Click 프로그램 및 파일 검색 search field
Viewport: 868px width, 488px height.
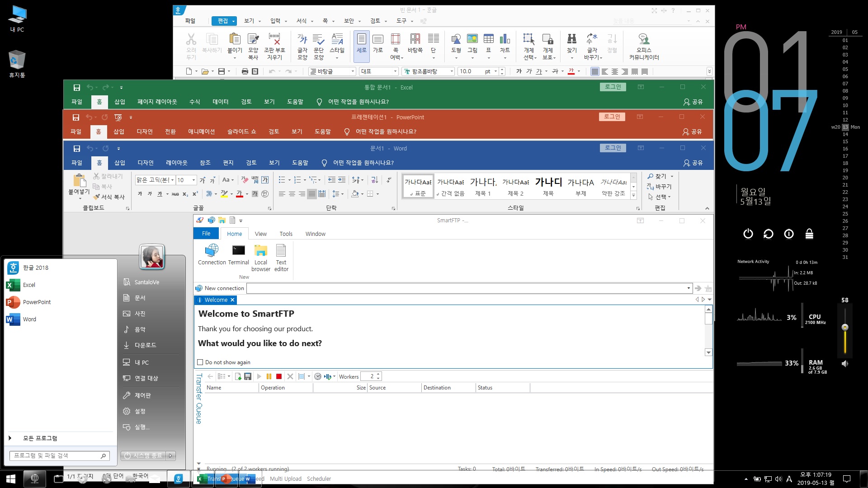(x=60, y=455)
